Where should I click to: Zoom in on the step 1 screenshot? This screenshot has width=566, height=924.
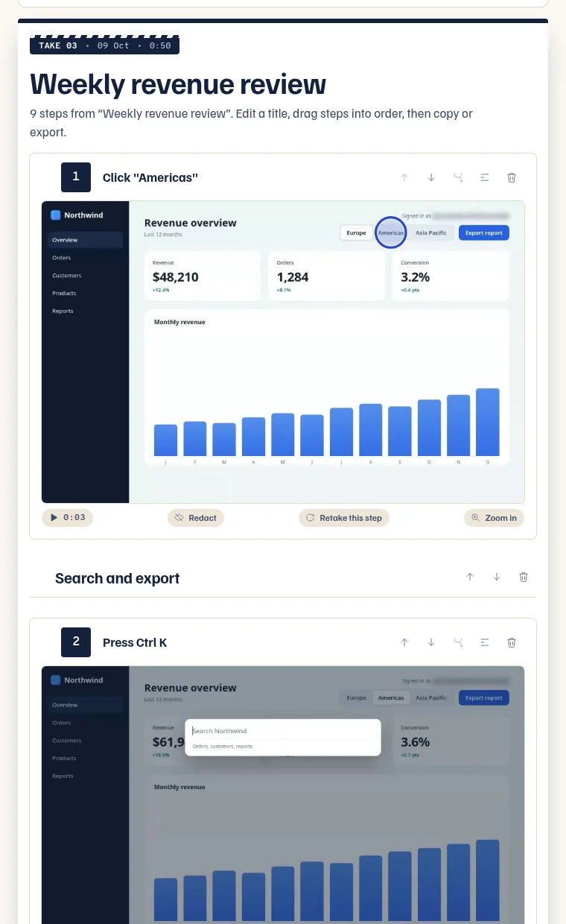(494, 518)
